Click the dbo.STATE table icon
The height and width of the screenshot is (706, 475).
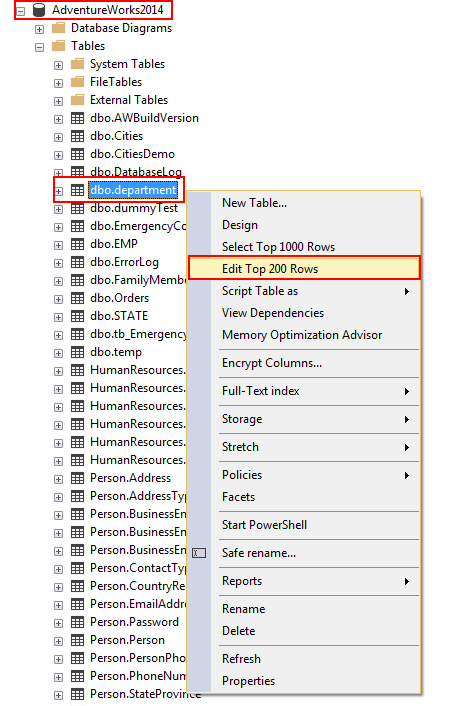(x=77, y=317)
